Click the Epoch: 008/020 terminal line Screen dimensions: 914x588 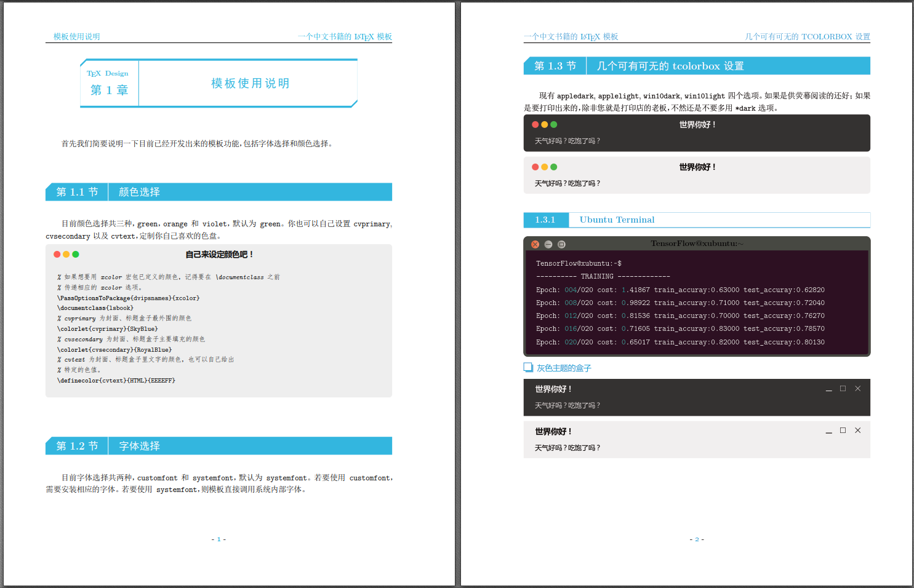[x=680, y=303]
